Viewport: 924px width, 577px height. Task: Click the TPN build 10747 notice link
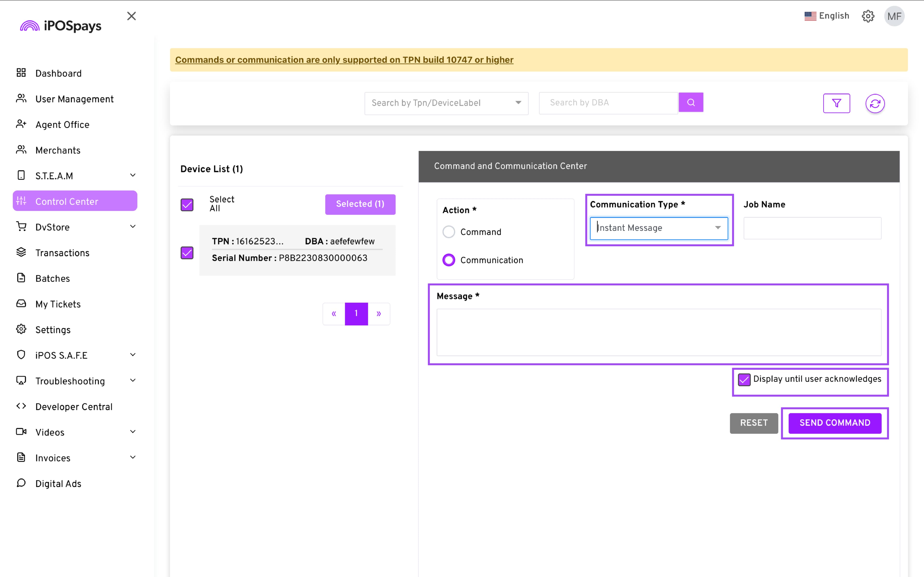tap(344, 60)
